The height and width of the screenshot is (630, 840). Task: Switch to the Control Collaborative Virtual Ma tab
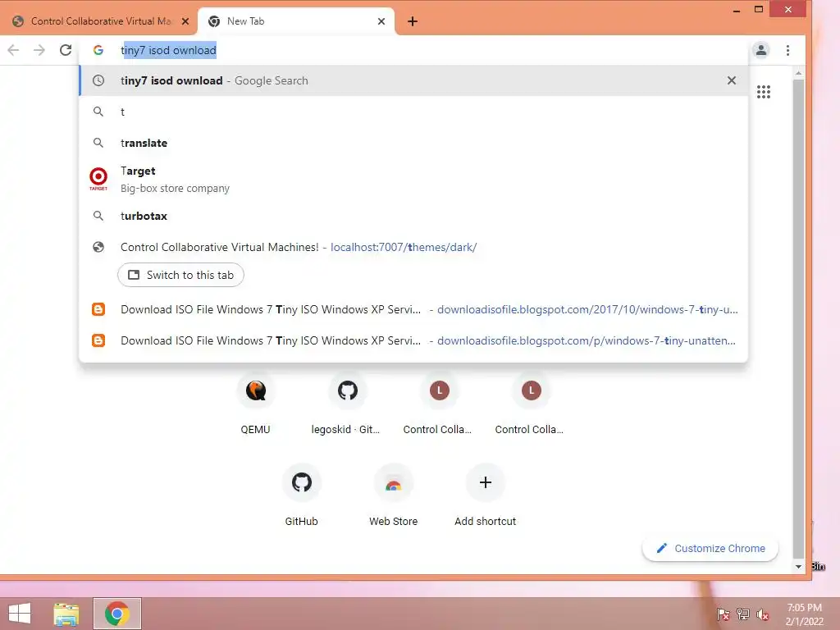(x=99, y=21)
